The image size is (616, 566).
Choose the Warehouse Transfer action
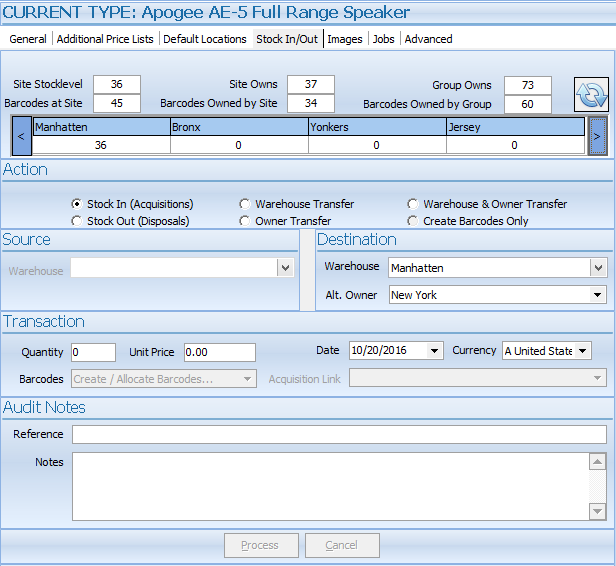(x=245, y=204)
